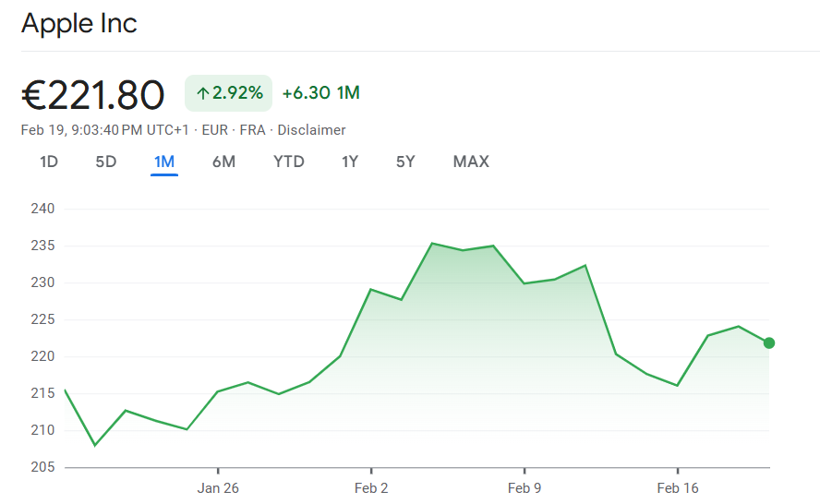Click the +6.30 1M change text

[x=320, y=93]
